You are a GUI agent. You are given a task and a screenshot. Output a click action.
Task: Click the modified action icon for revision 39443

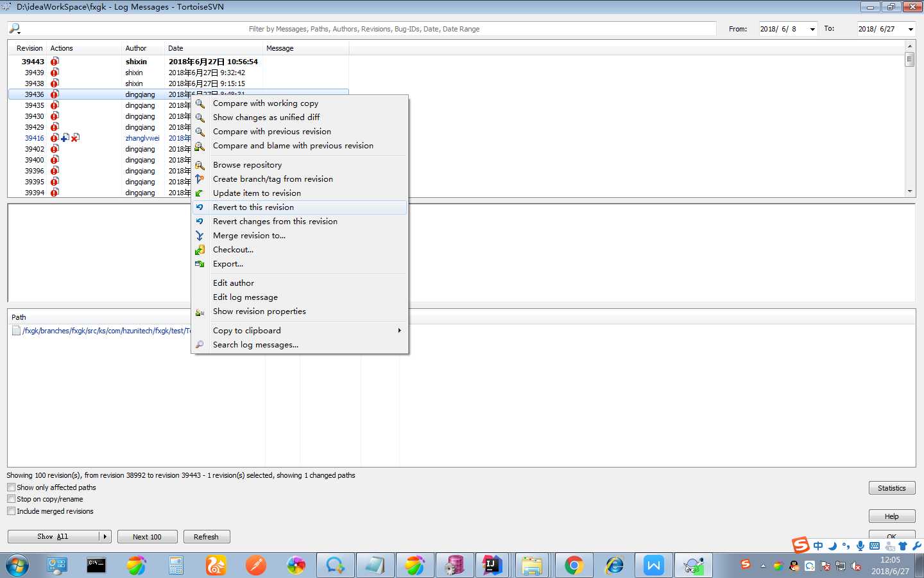click(55, 62)
